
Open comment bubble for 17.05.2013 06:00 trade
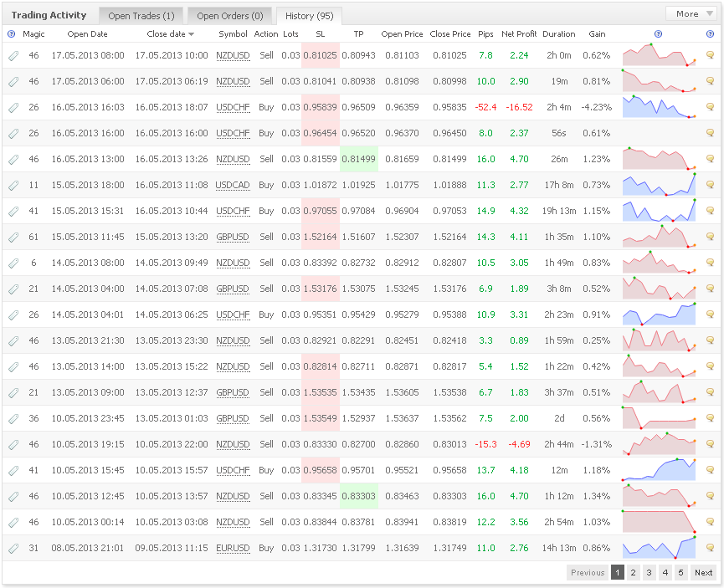click(x=710, y=81)
